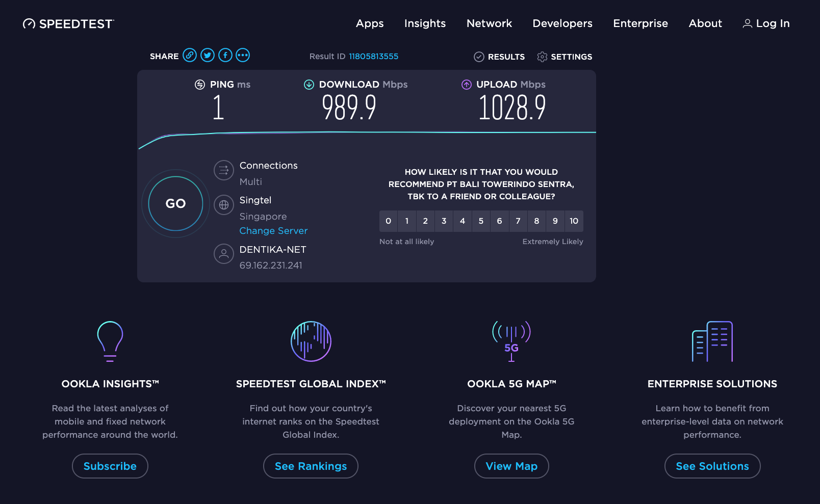This screenshot has width=820, height=504.
Task: Click the Enterprise Solutions buildings icon
Action: click(712, 341)
